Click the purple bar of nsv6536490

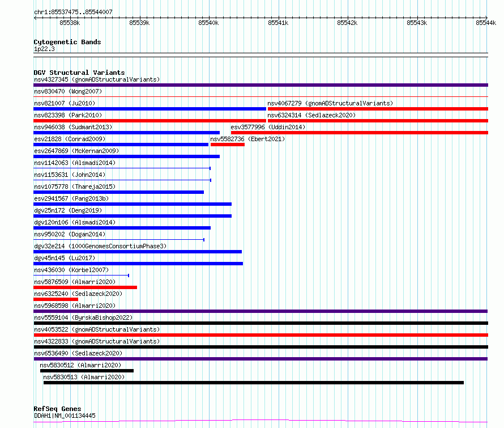pyautogui.click(x=260, y=359)
